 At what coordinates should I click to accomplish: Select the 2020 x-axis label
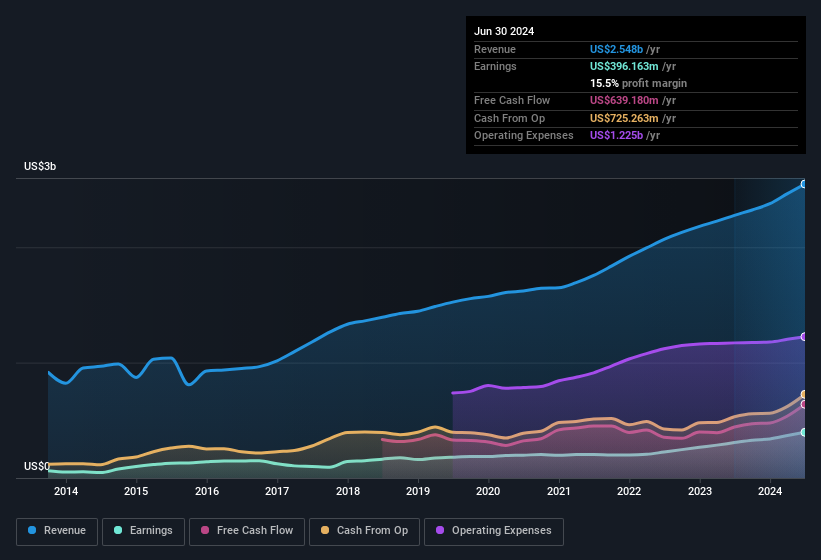[488, 491]
